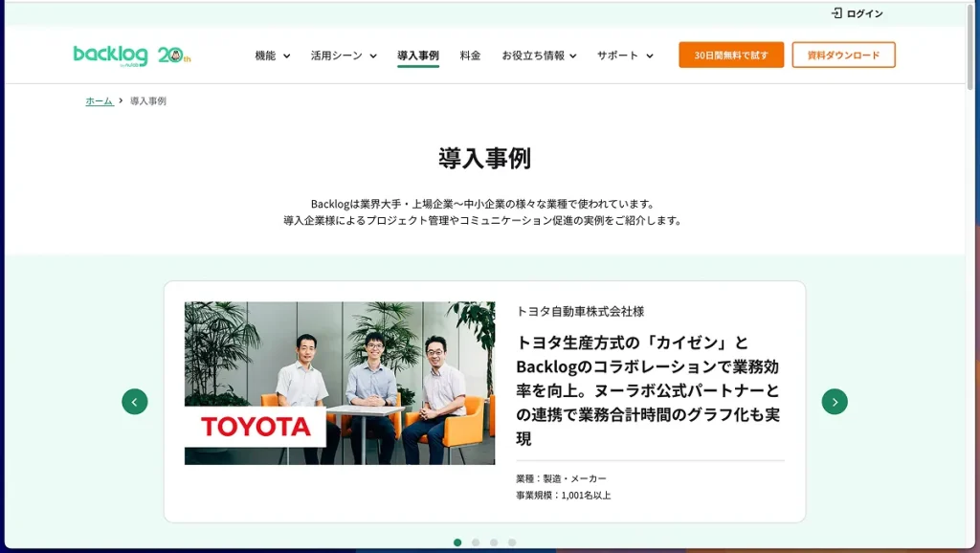Click the 資料ダウンロード button

pos(844,55)
